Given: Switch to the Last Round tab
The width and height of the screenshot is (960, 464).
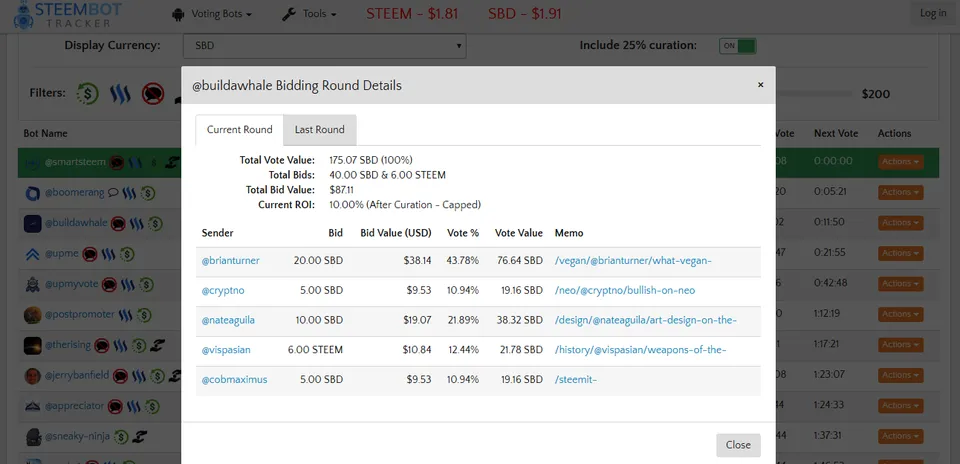Looking at the screenshot, I should coord(320,130).
